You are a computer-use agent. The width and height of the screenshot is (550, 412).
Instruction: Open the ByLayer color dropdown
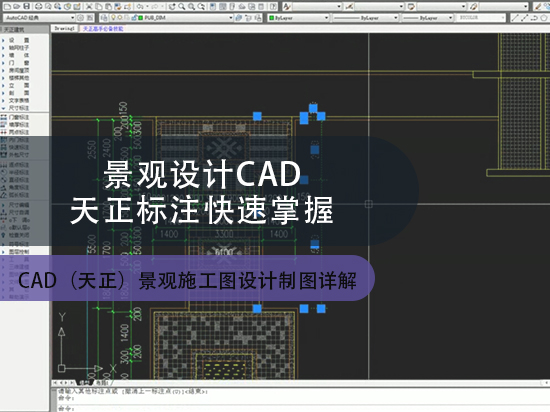[299, 18]
